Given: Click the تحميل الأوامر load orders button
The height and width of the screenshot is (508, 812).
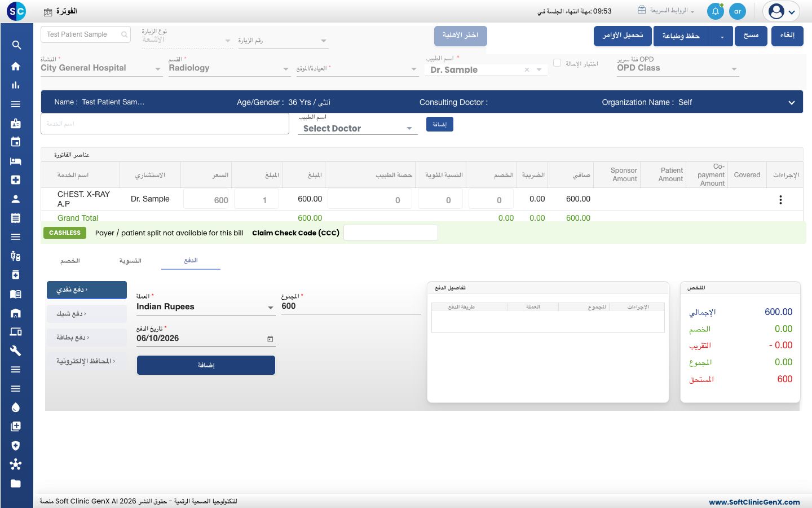Looking at the screenshot, I should [623, 36].
